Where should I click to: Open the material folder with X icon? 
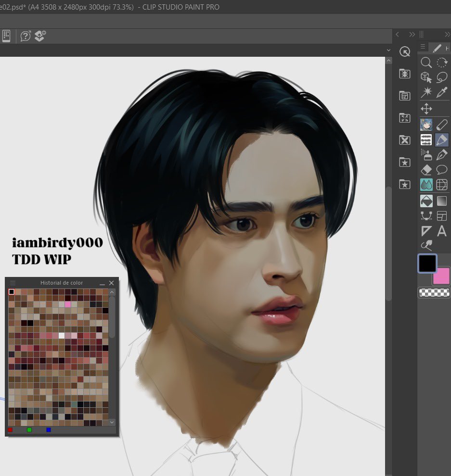pyautogui.click(x=405, y=140)
